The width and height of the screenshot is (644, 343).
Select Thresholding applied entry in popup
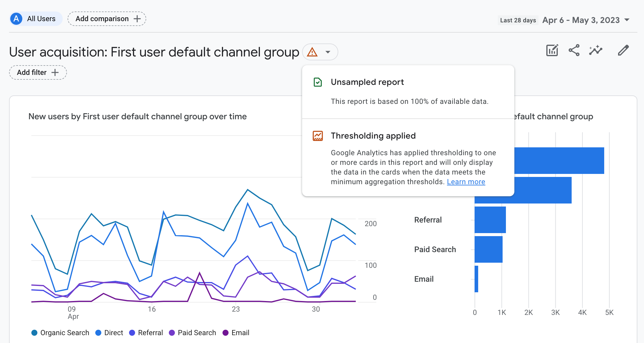373,136
